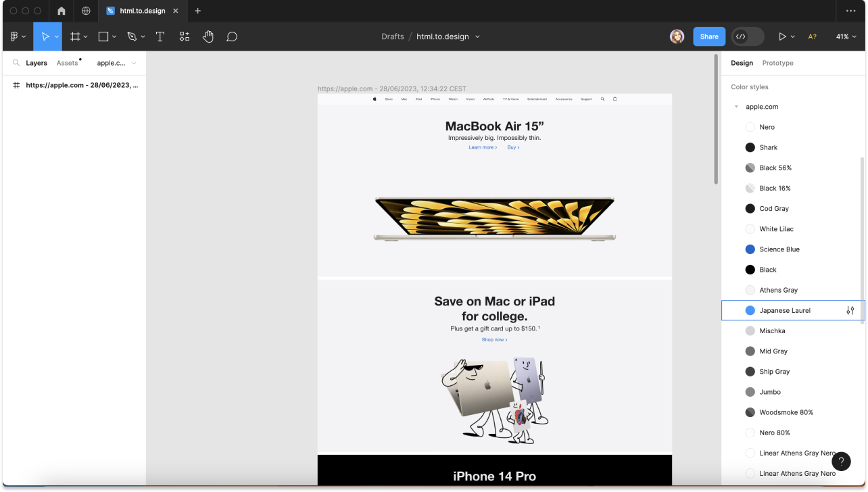This screenshot has width=868, height=492.
Task: Click the user avatar
Action: (x=677, y=36)
